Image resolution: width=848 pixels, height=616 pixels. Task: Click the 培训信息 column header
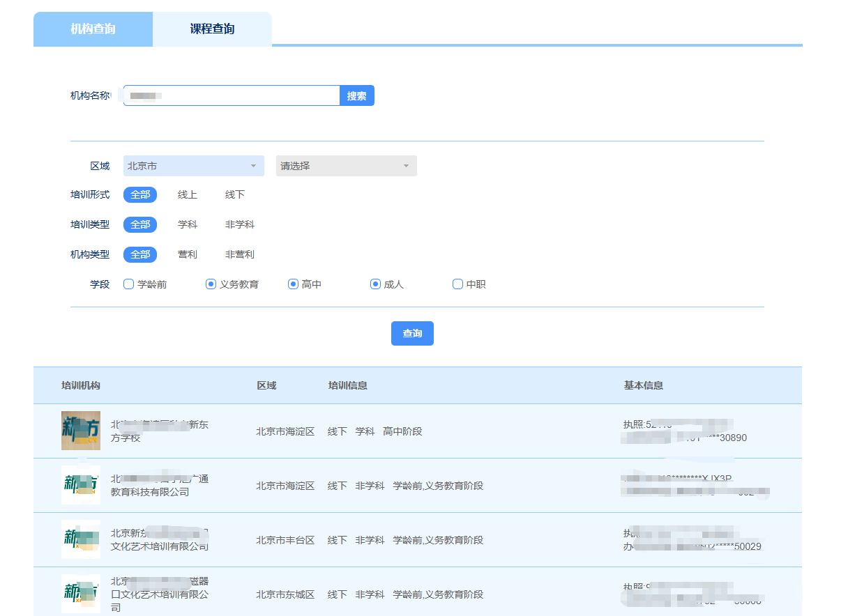click(348, 385)
